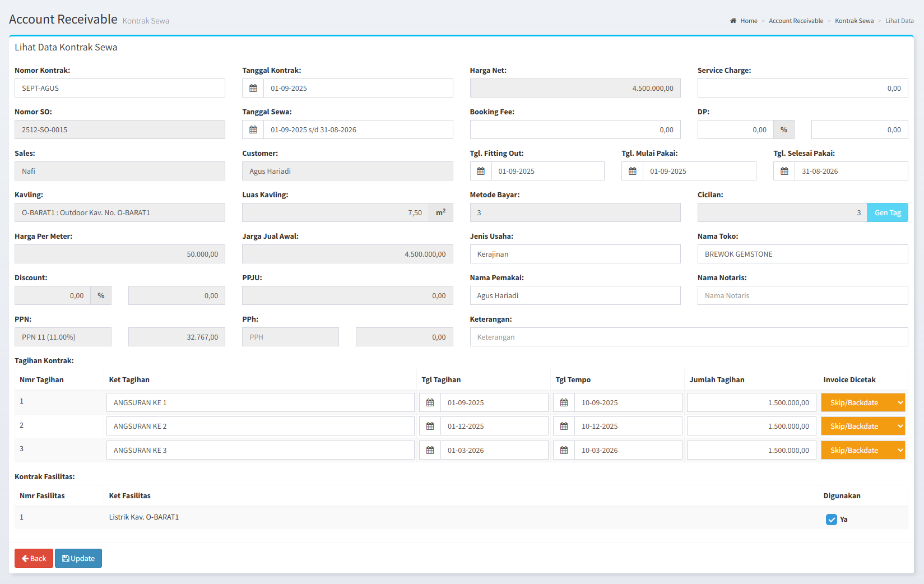Viewport: 924px width, 584px height.
Task: Open Skip/Backdate dropdown for Angsuran Ke 3
Action: [x=863, y=451]
